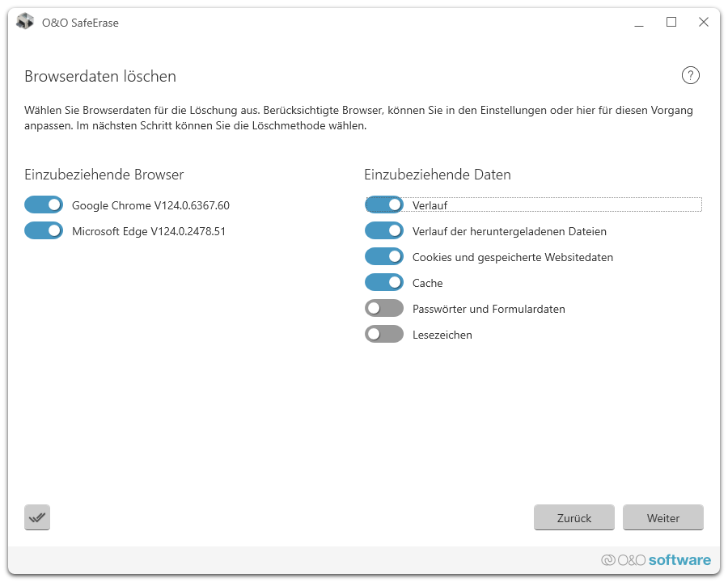The width and height of the screenshot is (728, 582).
Task: Minimize the SafeErase window
Action: pos(639,23)
